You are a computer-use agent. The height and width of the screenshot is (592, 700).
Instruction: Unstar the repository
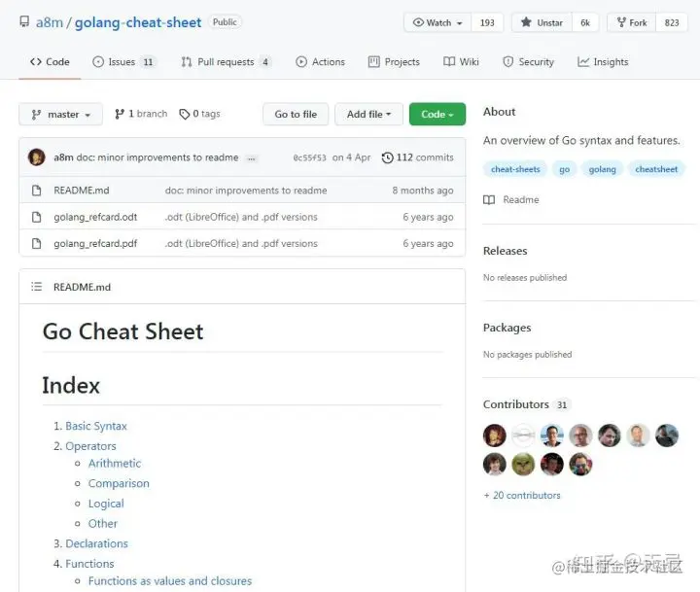tap(542, 22)
